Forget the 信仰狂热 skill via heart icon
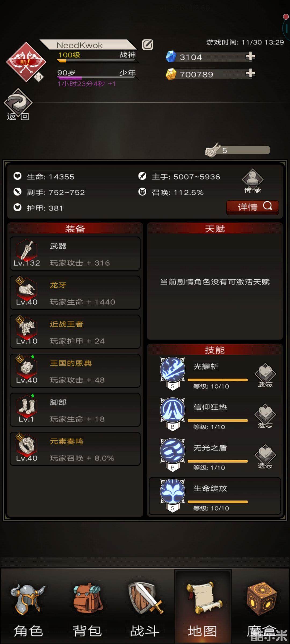Viewport: 290px width, 644px height. (x=265, y=416)
